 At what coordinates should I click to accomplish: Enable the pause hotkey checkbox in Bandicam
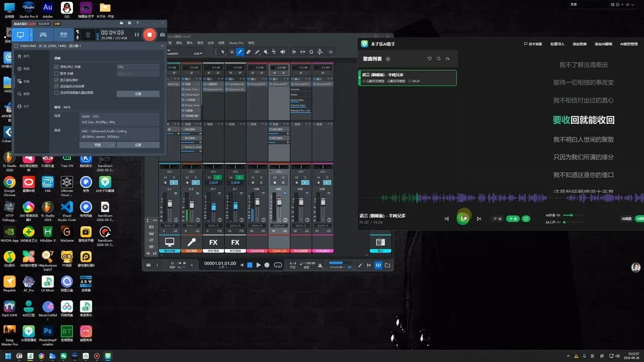point(56,73)
